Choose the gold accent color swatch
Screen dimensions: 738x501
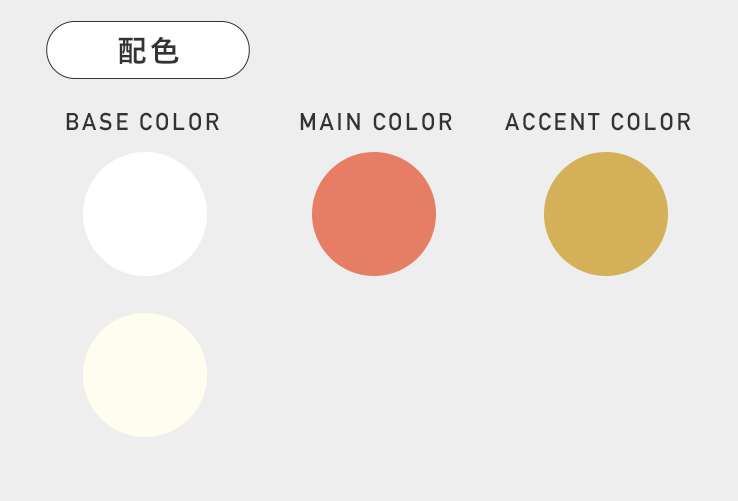[x=606, y=214]
